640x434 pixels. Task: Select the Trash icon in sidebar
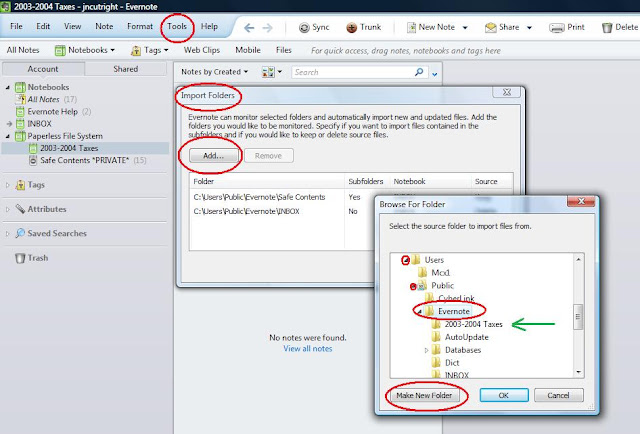pos(20,258)
